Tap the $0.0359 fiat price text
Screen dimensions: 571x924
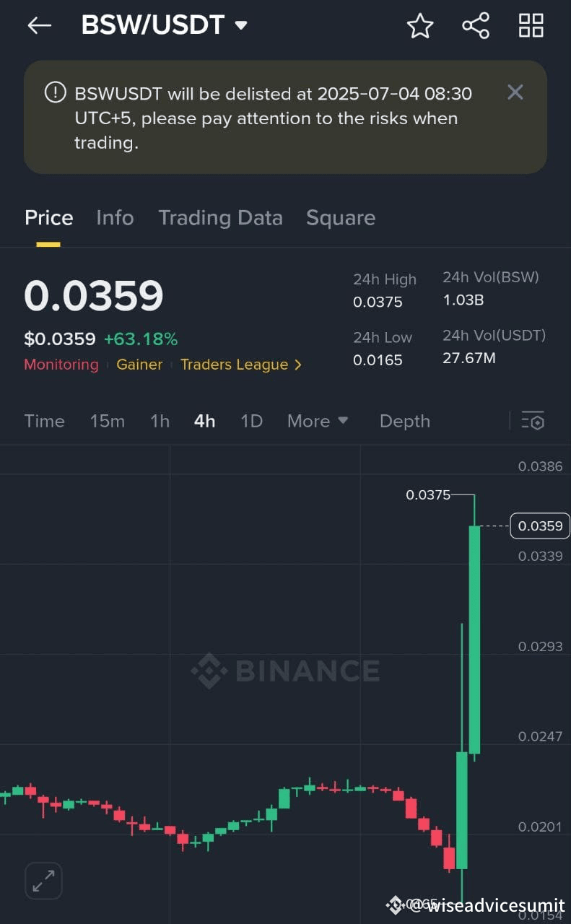(x=60, y=339)
